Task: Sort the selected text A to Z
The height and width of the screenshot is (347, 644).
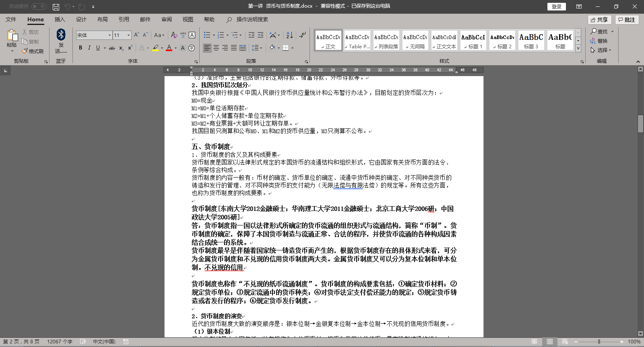Action: [290, 35]
